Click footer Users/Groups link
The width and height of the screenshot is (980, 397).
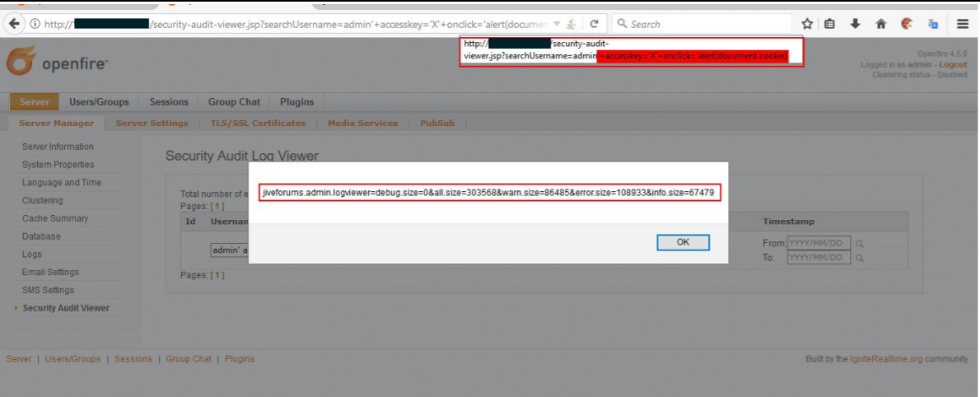click(x=72, y=359)
